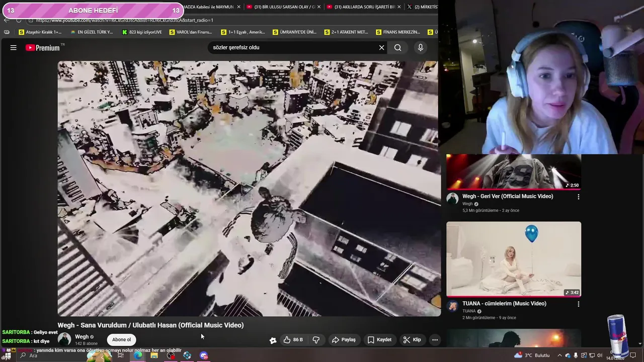Open 2+1 ATAKENT MET... bookmark
Screen dimensions: 644x362
point(346,32)
